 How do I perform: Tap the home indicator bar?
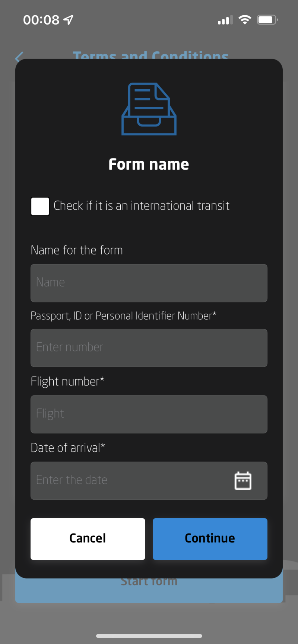(149, 636)
